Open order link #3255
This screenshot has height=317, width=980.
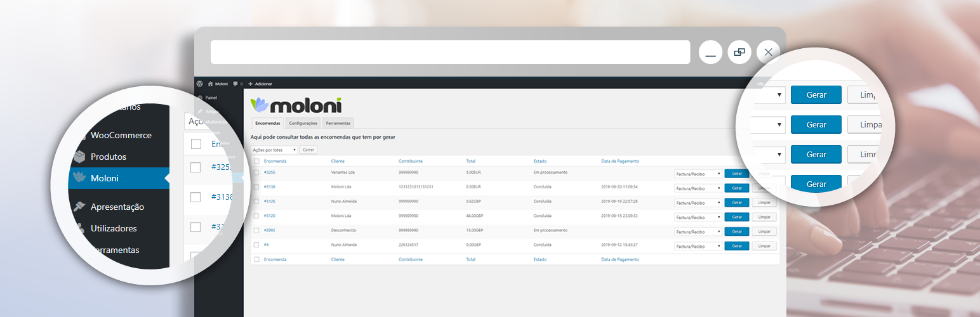(x=270, y=172)
